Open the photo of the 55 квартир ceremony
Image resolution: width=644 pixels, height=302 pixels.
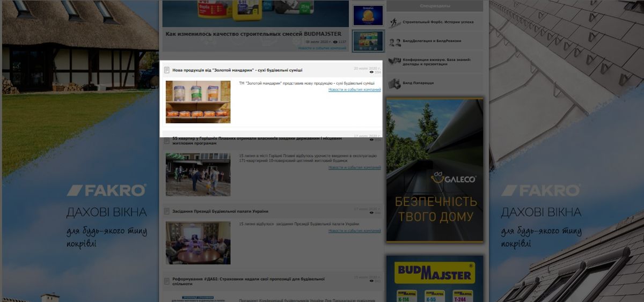point(198,174)
